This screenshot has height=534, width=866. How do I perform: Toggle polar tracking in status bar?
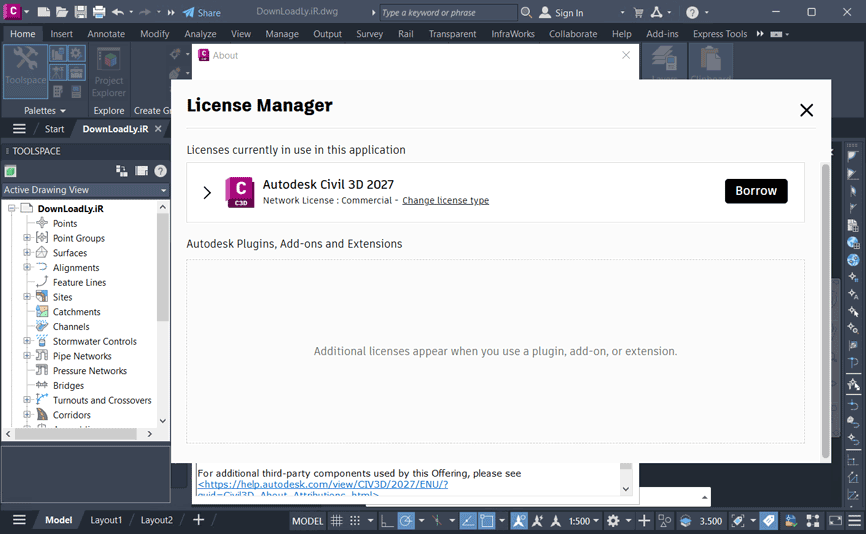click(x=406, y=521)
